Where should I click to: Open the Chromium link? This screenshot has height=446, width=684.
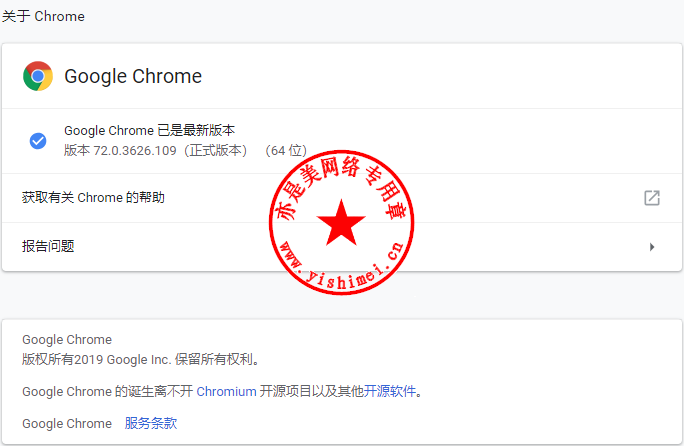coord(226,391)
